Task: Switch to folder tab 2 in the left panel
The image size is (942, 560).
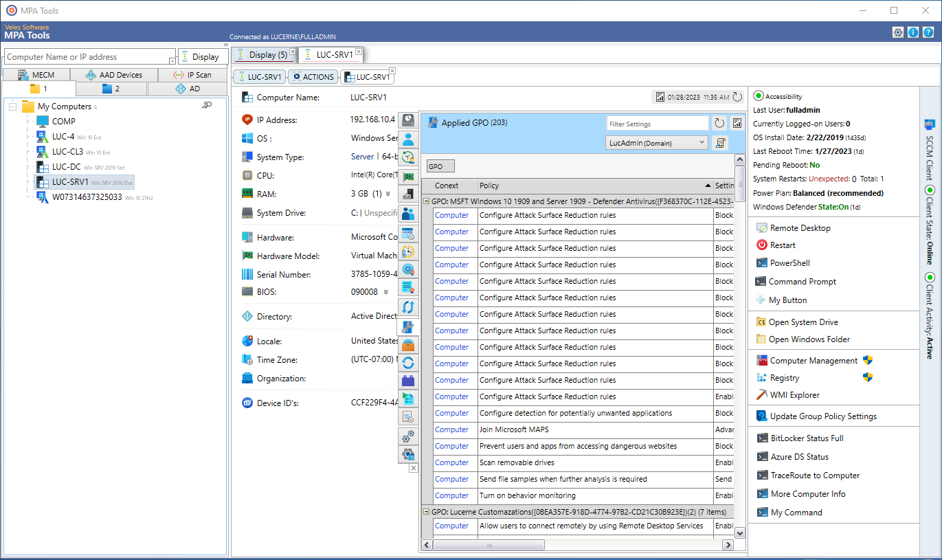Action: (110, 88)
